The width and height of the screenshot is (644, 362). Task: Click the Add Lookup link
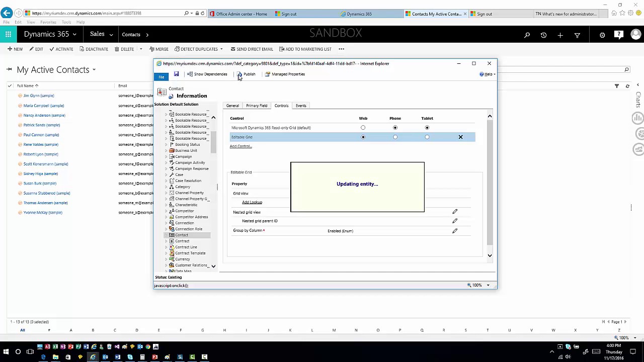coord(252,202)
